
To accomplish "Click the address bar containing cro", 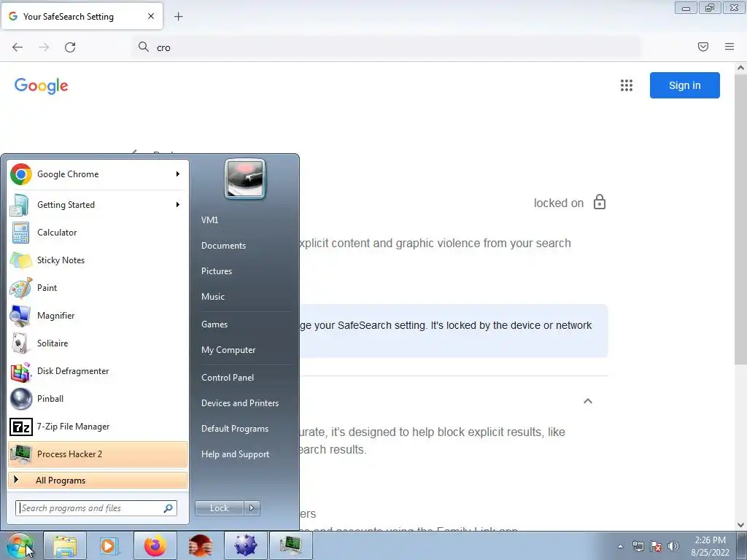I will click(386, 47).
